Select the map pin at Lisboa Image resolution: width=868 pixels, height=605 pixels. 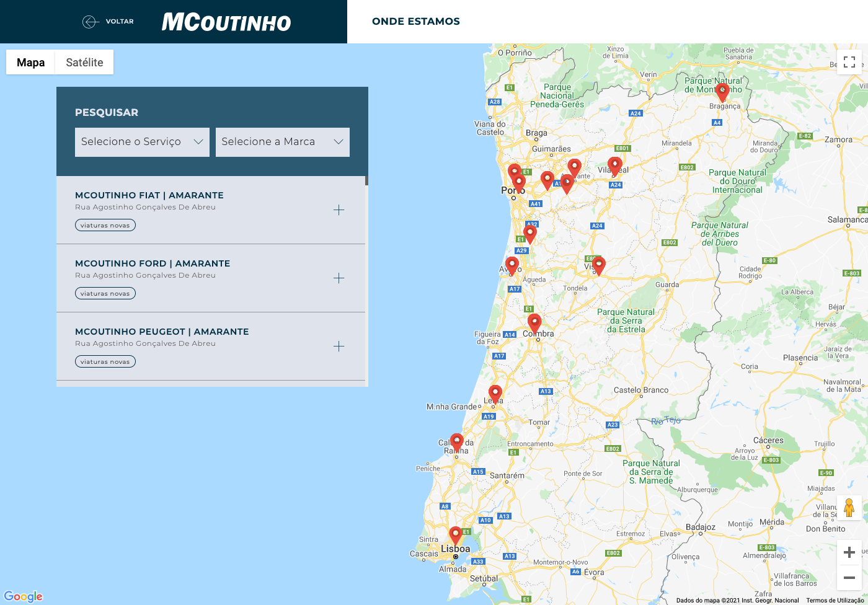click(456, 535)
